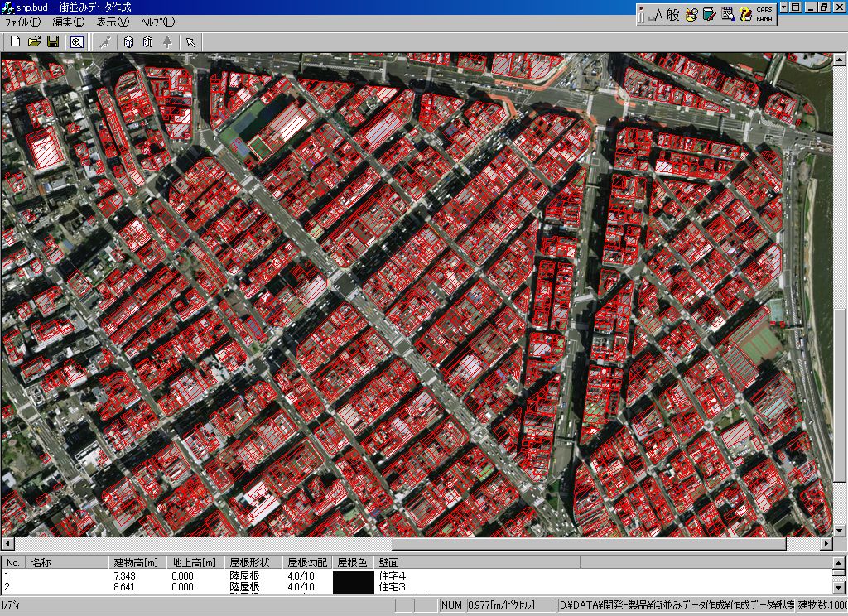Click the 屋根形状 column header

click(253, 562)
